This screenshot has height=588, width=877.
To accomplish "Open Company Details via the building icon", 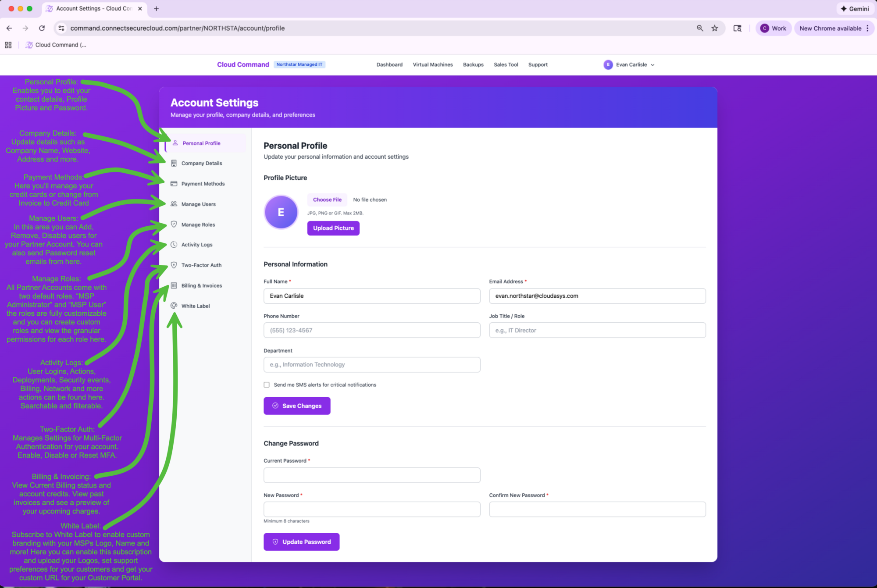I will click(174, 163).
